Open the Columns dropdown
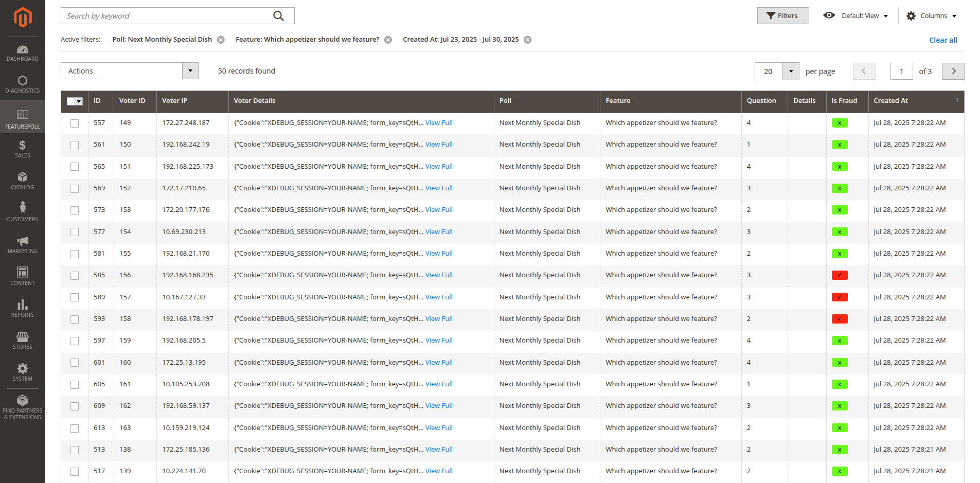Viewport: 980px width, 483px height. click(x=932, y=16)
